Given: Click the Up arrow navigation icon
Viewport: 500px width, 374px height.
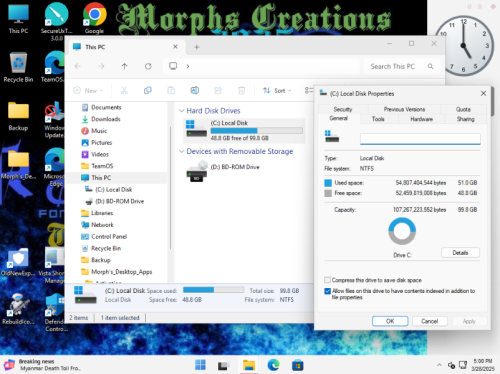Looking at the screenshot, I should click(x=124, y=66).
